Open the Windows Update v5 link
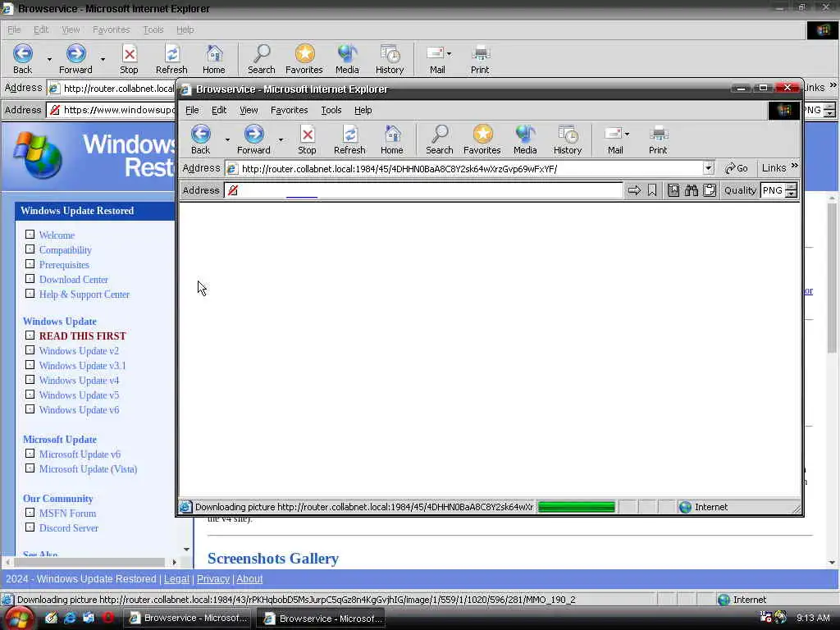840x630 pixels. (x=79, y=395)
